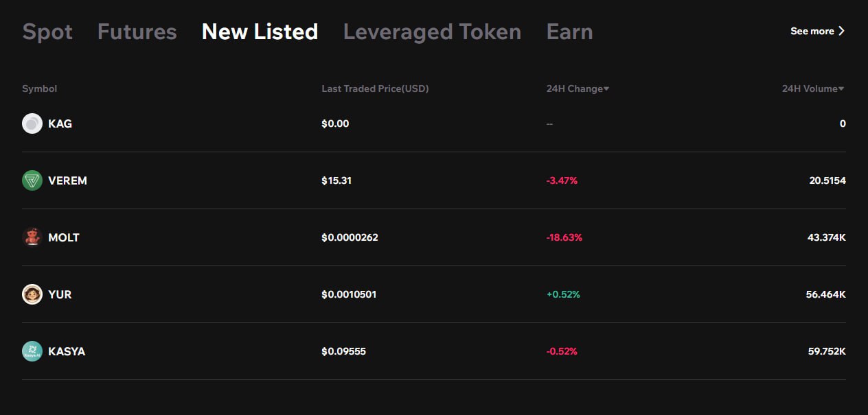Open the MOLT symbol name

64,237
